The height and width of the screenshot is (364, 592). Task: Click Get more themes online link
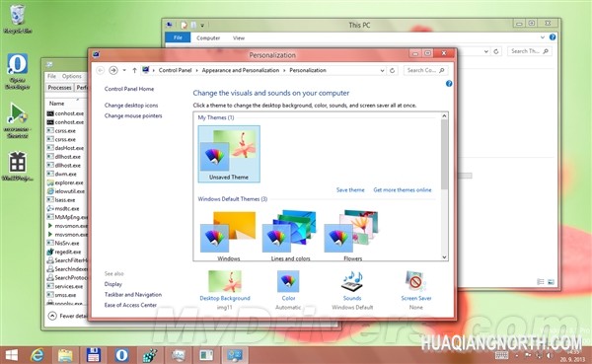click(403, 190)
